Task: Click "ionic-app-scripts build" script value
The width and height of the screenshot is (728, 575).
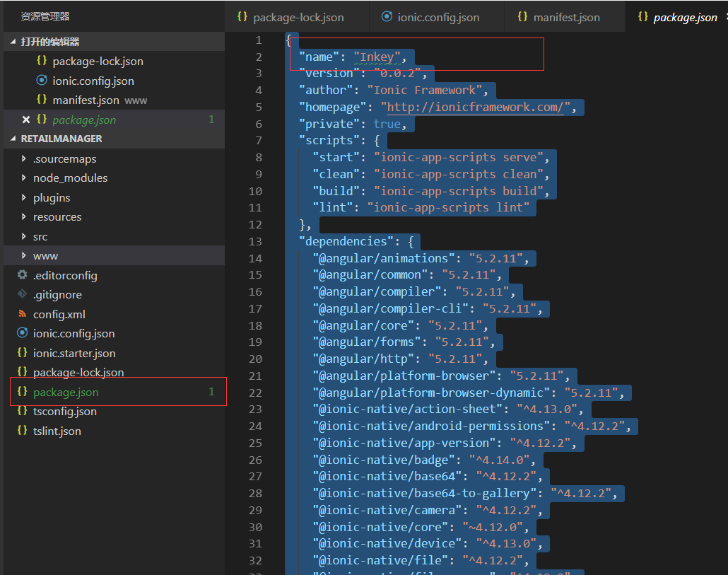Action: click(x=458, y=192)
